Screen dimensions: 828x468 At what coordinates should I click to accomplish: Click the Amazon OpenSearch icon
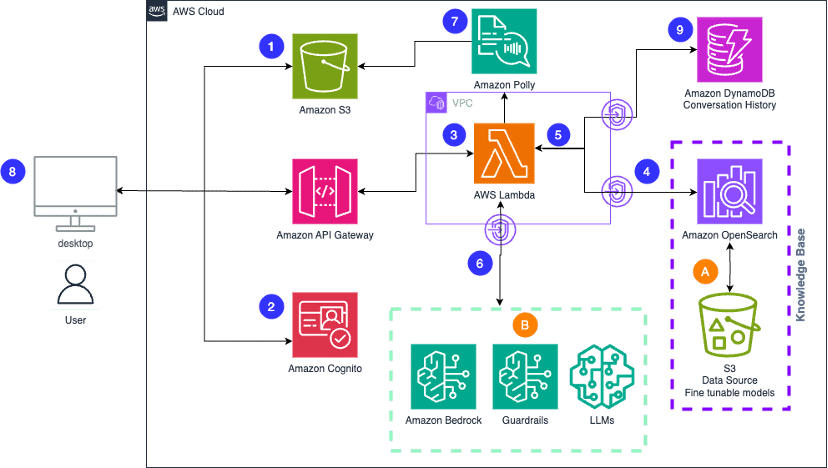pyautogui.click(x=729, y=190)
